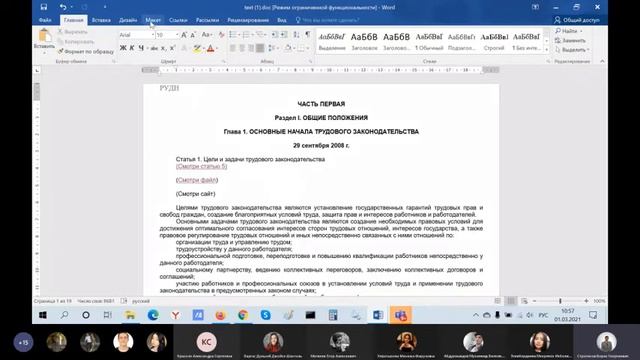This screenshot has width=640, height=360.
Task: Click the decrease indent icon
Action: pos(275,35)
